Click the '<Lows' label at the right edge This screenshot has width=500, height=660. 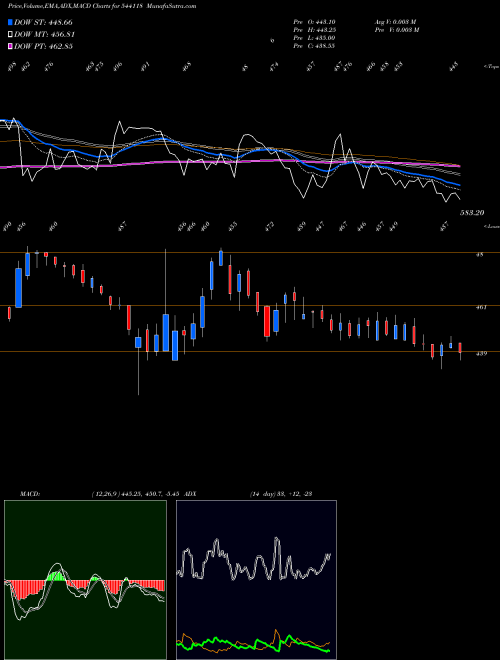[x=491, y=227]
